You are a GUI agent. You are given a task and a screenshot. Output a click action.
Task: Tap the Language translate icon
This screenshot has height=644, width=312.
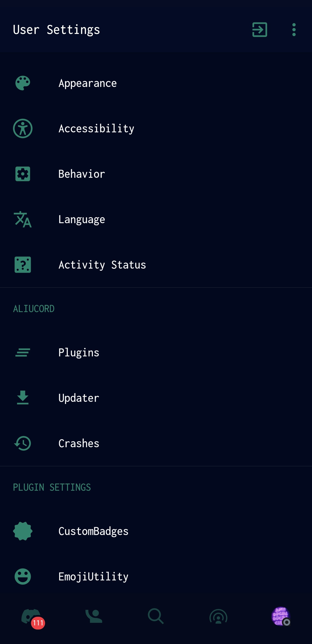(x=23, y=219)
